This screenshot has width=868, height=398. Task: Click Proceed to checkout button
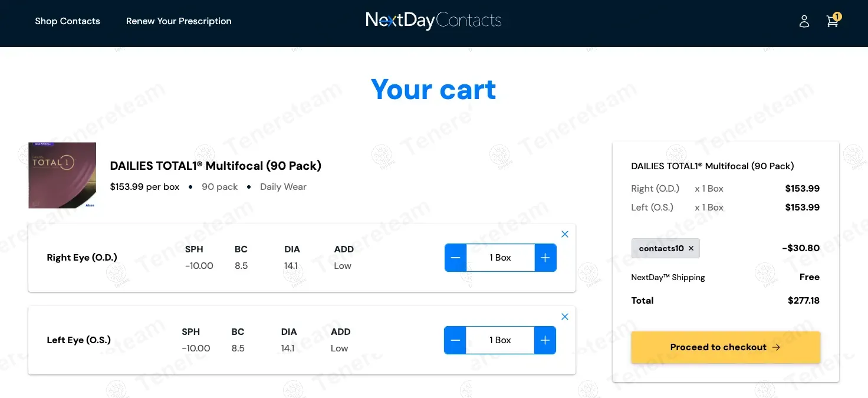tap(725, 347)
